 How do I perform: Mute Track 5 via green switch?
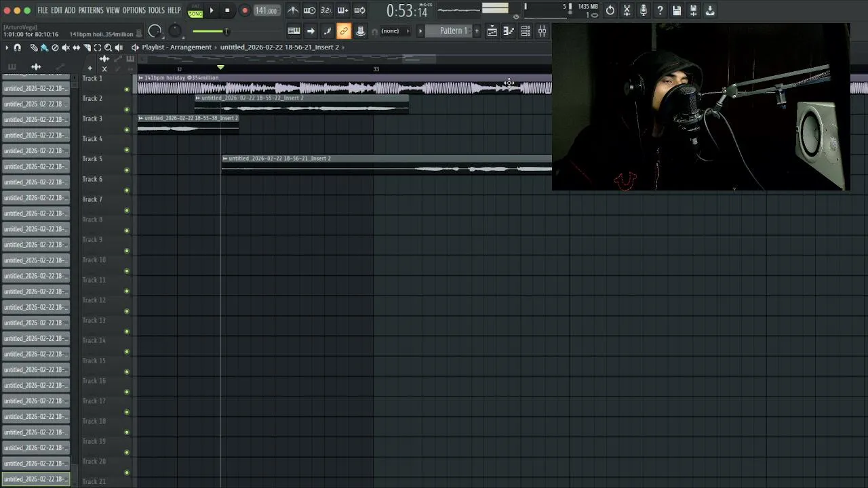126,170
